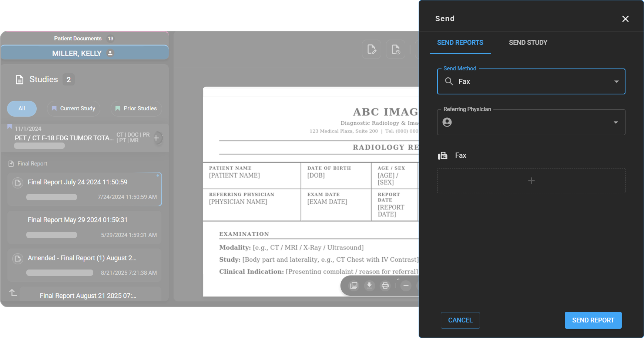Click the 7/24/2024 11:50:59 AM timestamp

pyautogui.click(x=127, y=197)
